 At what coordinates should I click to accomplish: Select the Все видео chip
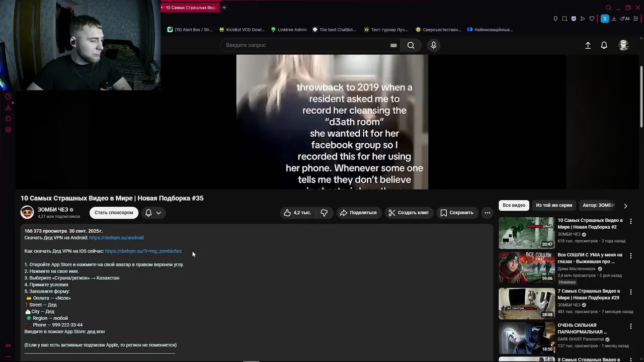point(514,205)
